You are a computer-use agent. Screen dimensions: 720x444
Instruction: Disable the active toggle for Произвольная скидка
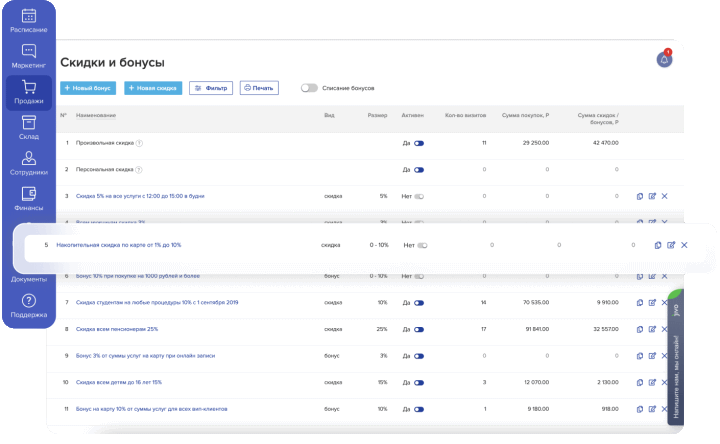coord(419,143)
